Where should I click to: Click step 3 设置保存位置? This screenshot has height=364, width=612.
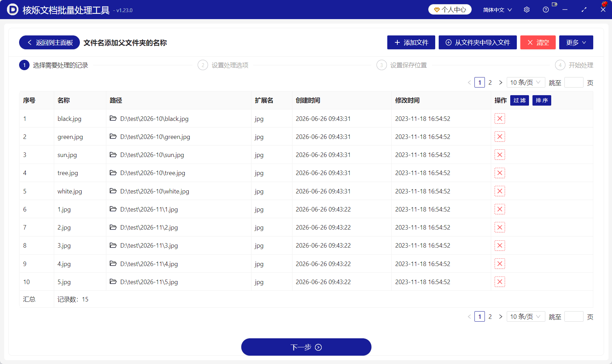(x=402, y=65)
